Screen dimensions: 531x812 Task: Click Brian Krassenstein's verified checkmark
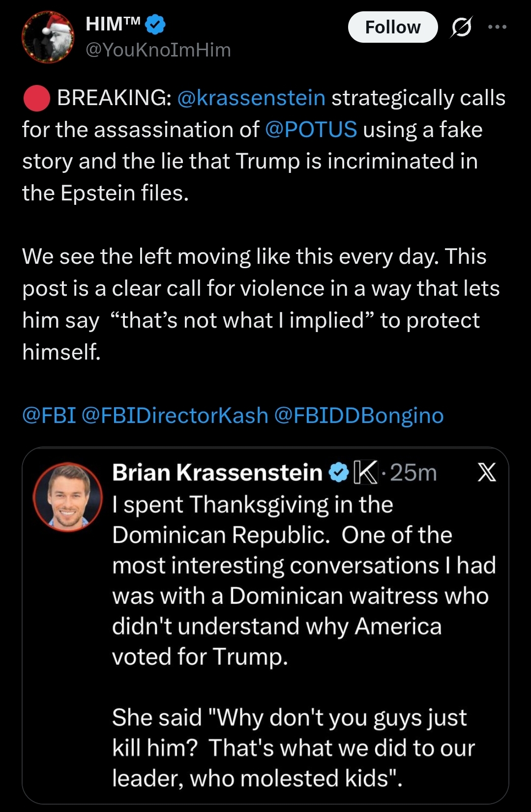pyautogui.click(x=338, y=473)
